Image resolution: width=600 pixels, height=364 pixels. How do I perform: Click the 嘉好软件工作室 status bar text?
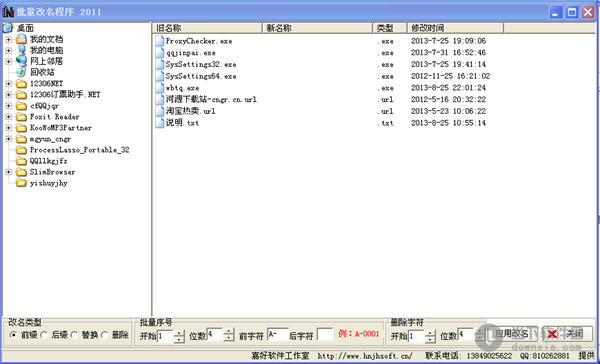point(280,356)
